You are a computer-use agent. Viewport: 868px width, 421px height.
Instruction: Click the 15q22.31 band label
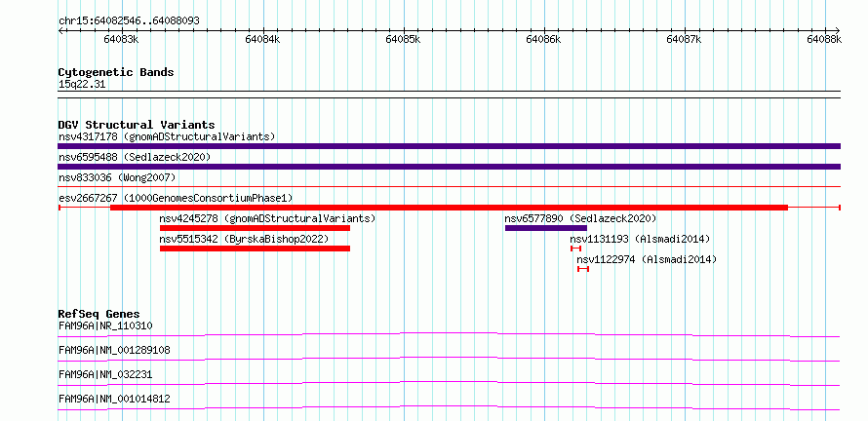(x=82, y=85)
